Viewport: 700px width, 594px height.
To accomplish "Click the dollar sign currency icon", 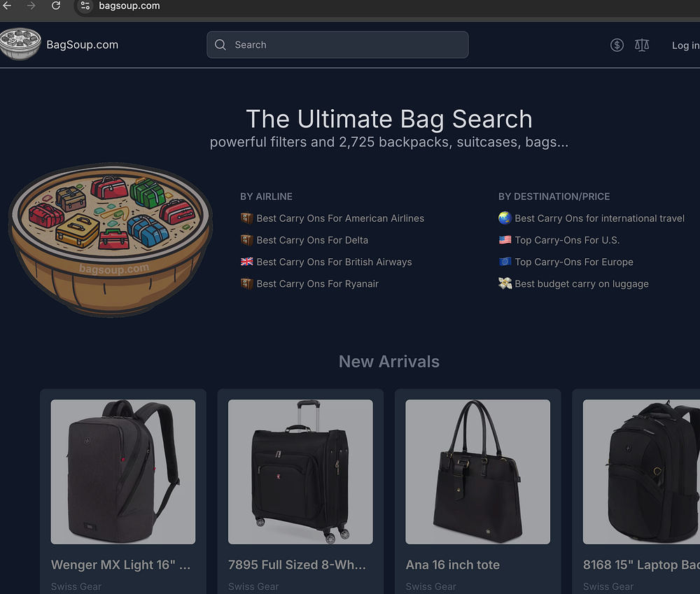I will pyautogui.click(x=617, y=45).
